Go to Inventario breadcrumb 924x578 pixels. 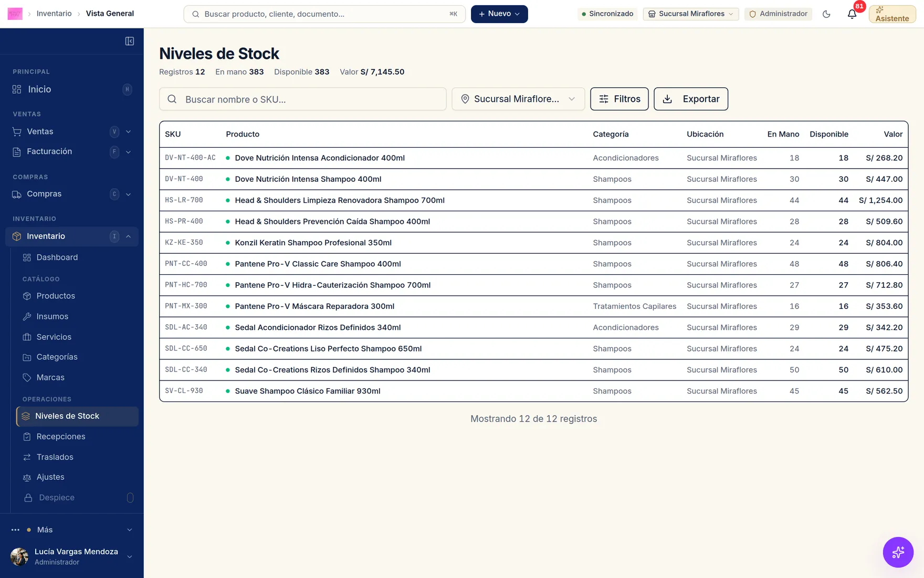point(54,14)
